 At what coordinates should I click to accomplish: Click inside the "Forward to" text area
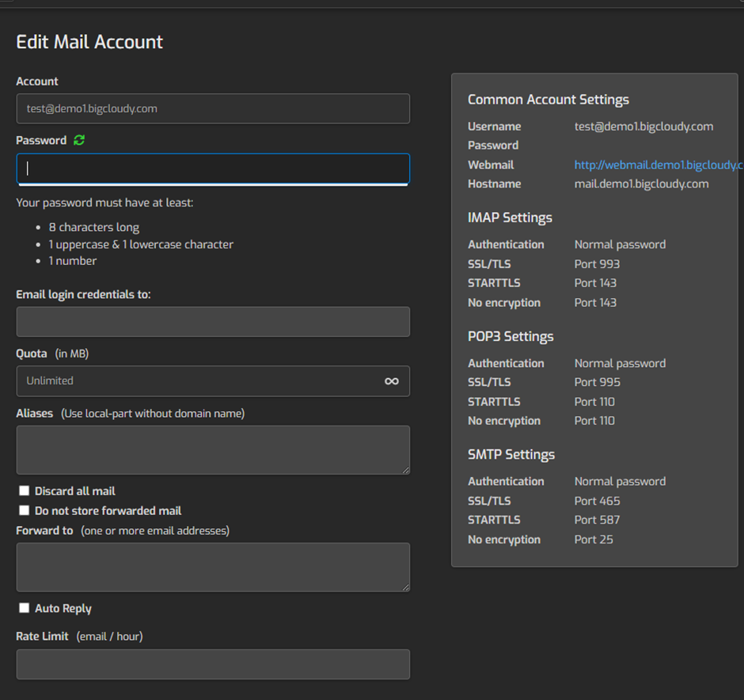coord(212,566)
